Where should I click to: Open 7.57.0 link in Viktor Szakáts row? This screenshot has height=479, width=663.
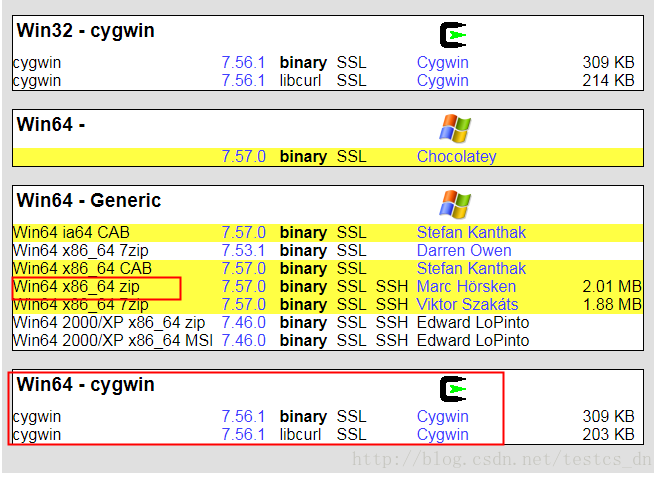point(244,304)
